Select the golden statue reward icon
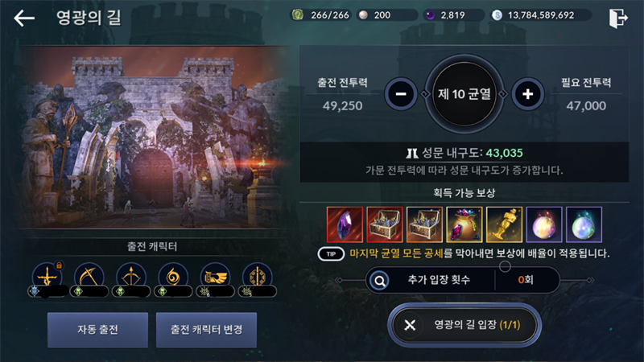This screenshot has height=362, width=644. click(x=505, y=224)
